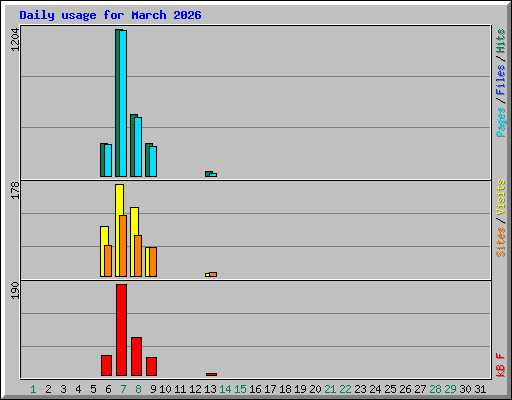Click the red 'KB F' legend label
The height and width of the screenshot is (400, 512).
pyautogui.click(x=500, y=365)
